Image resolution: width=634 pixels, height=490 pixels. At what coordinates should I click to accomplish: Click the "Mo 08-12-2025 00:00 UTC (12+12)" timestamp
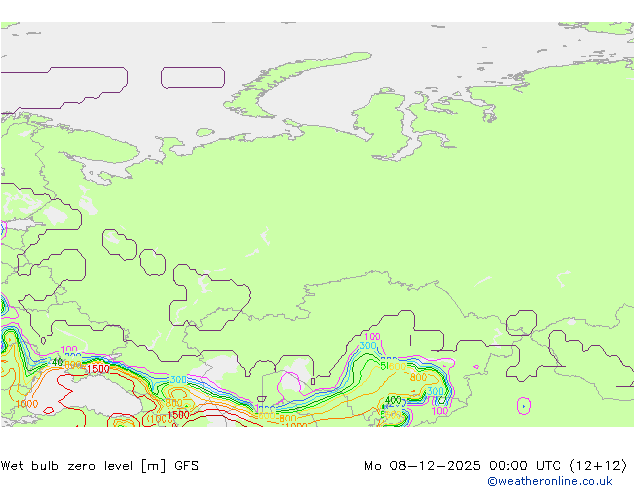(x=495, y=466)
